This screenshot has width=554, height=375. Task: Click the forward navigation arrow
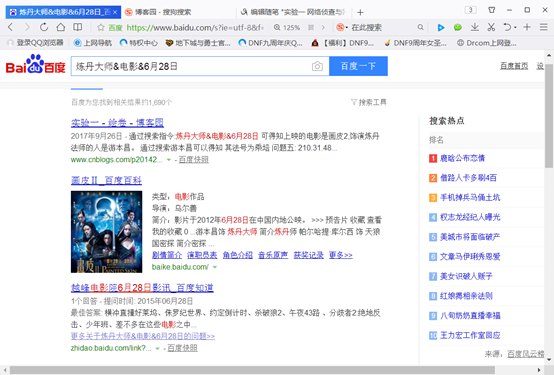click(27, 27)
